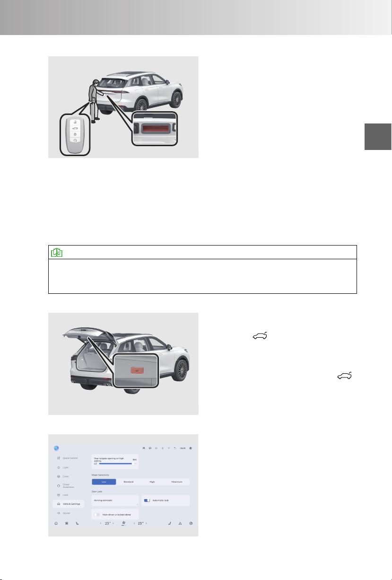
Task: Enable Main driver unlocked alone switch
Action: [x=97, y=514]
